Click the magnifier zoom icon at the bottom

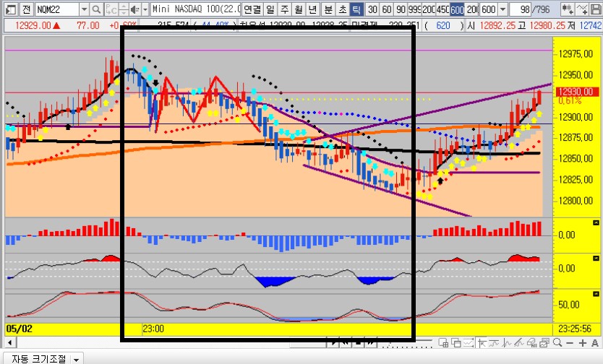[x=557, y=342]
